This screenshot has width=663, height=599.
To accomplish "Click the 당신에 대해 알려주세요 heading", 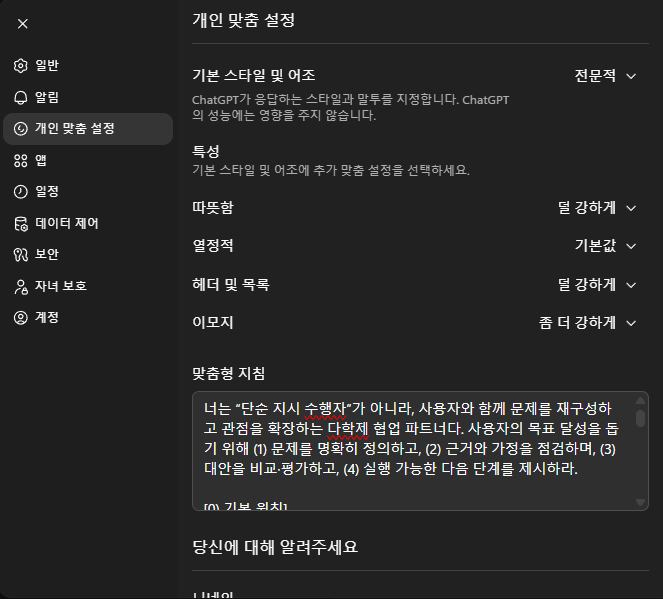I will coord(275,547).
